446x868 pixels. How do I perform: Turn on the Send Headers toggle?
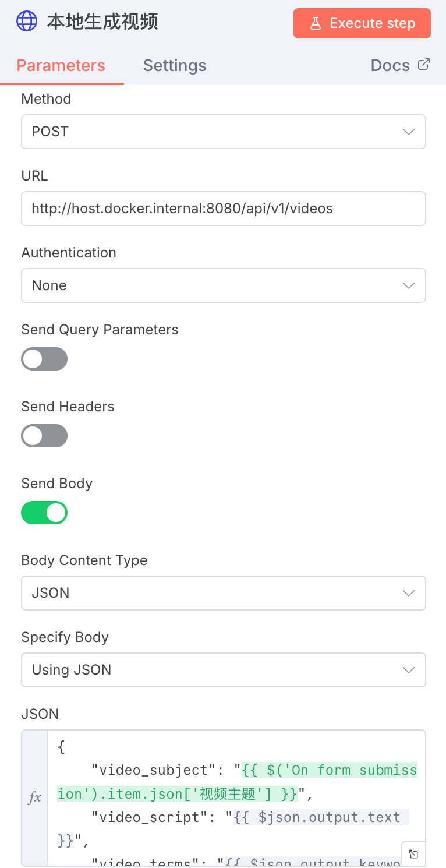point(44,436)
